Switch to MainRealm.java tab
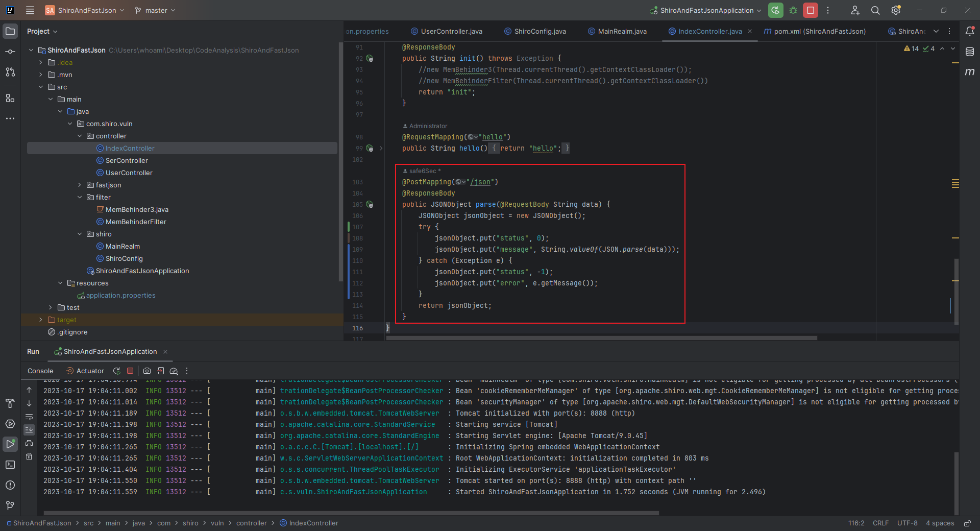Screen dimensions: 980x531 (x=618, y=31)
